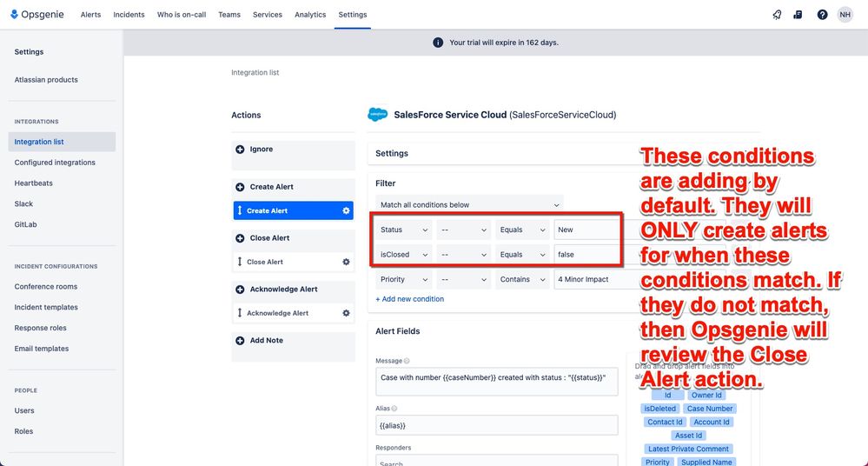868x466 pixels.
Task: Open the Analytics top menu
Action: click(310, 15)
